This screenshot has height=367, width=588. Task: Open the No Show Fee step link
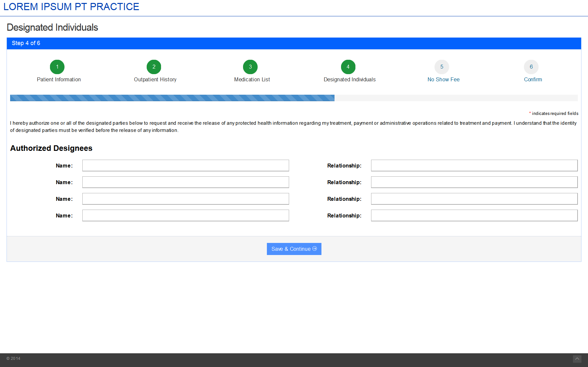(x=443, y=80)
